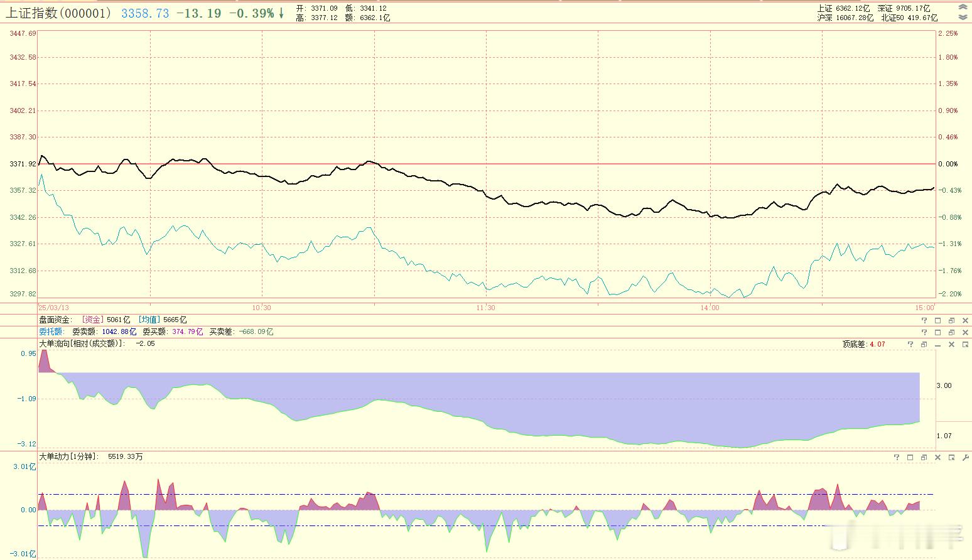Click the 0.00% percent axis label
Screen dimensions: 972x560
point(948,164)
